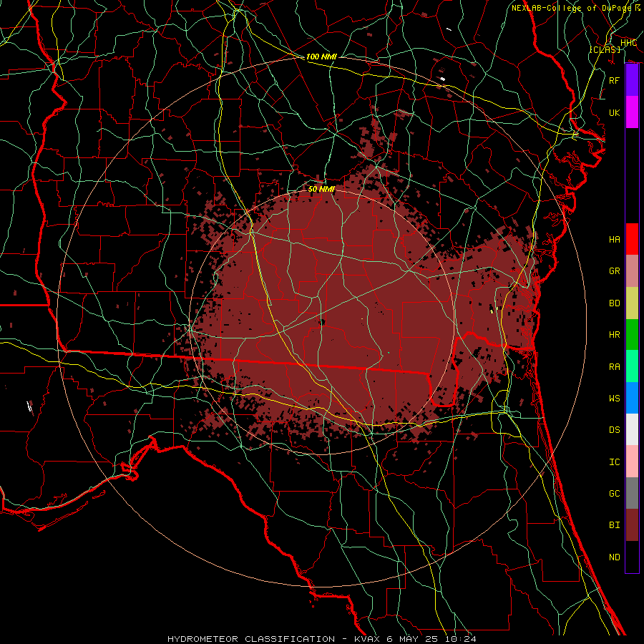This screenshot has height=644, width=644.
Task: Click the GR legend color swatch
Action: coord(632,271)
